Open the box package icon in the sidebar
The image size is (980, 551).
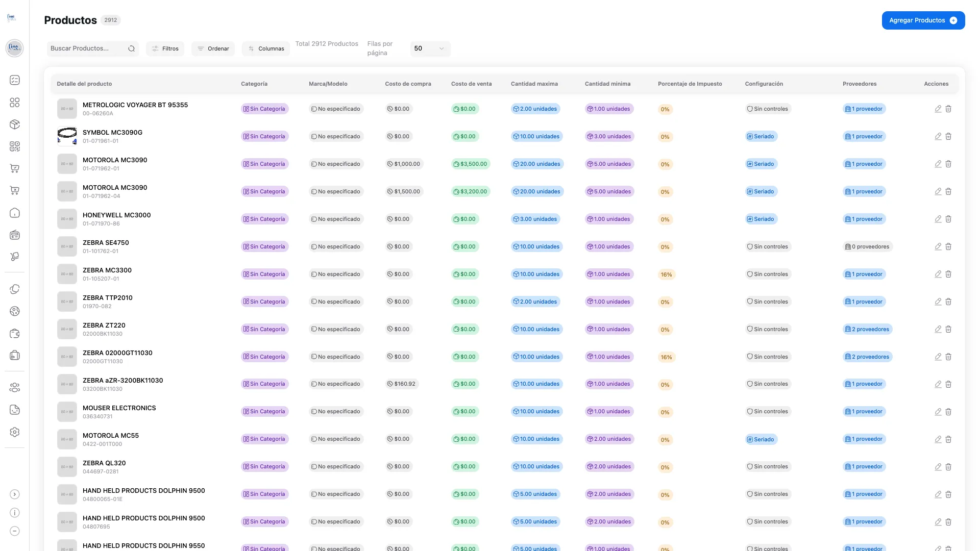click(15, 124)
